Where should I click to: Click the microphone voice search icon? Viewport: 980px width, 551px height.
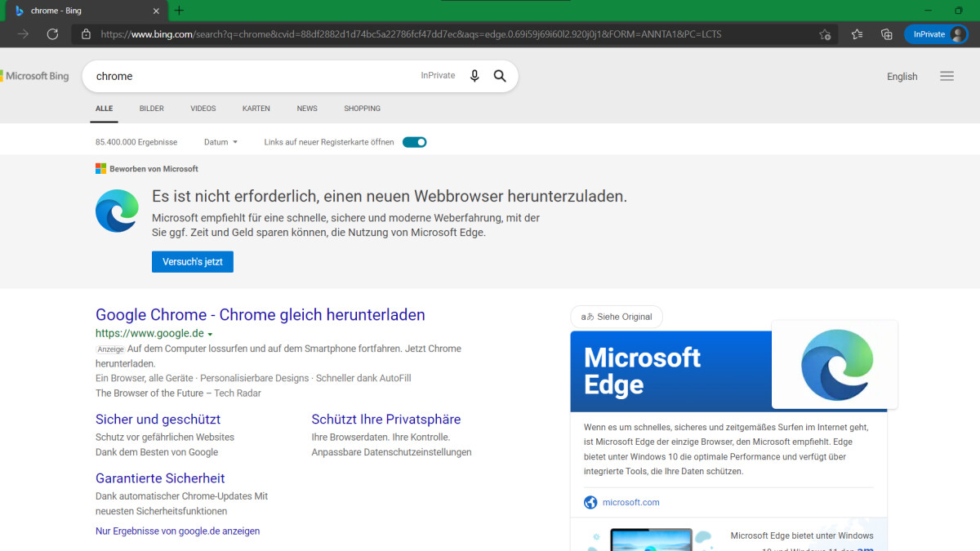pos(474,76)
